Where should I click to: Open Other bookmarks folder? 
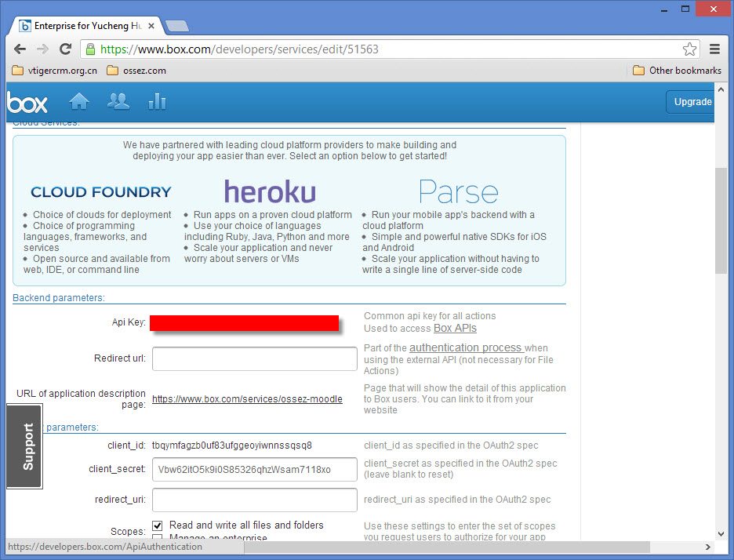click(677, 71)
